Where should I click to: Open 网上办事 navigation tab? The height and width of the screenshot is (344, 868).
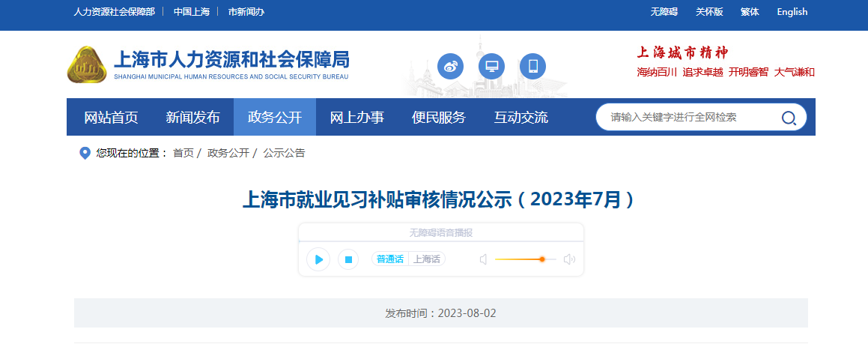[357, 118]
